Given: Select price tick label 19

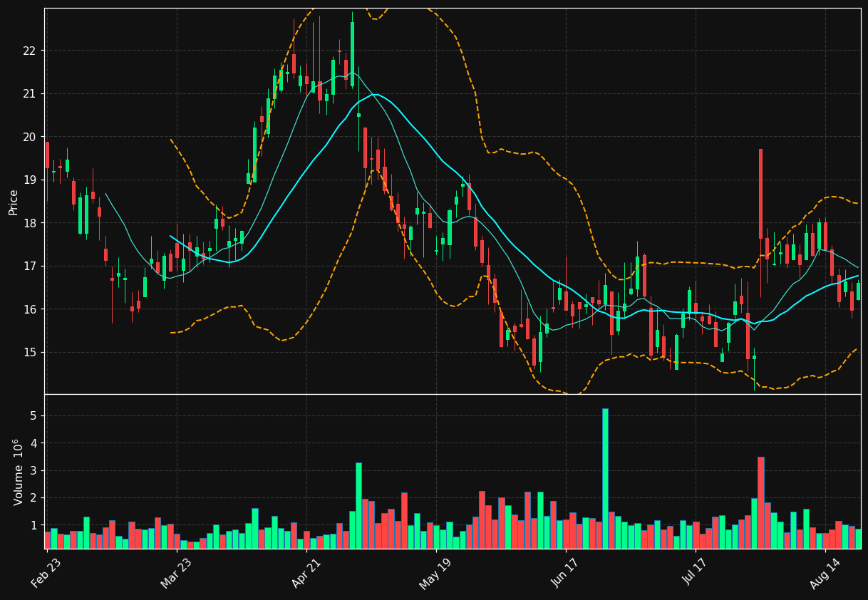Looking at the screenshot, I should coord(29,180).
